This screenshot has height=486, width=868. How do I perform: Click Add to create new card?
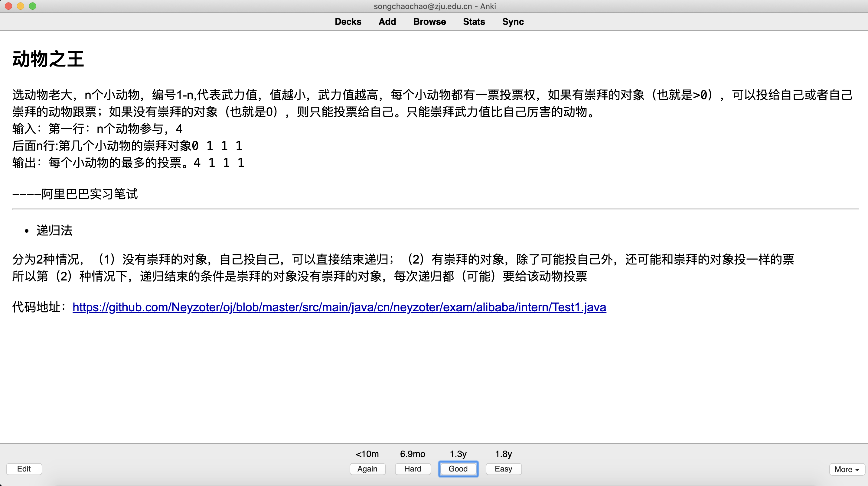pyautogui.click(x=387, y=21)
